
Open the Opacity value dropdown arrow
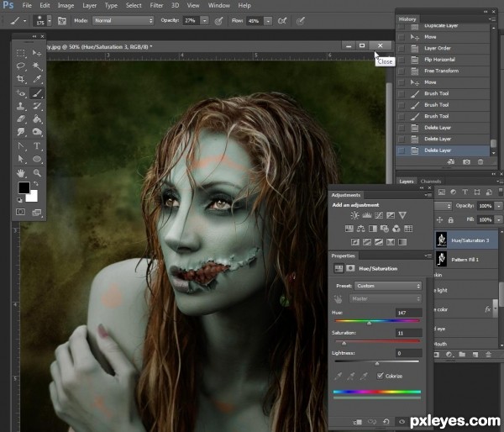(x=204, y=21)
